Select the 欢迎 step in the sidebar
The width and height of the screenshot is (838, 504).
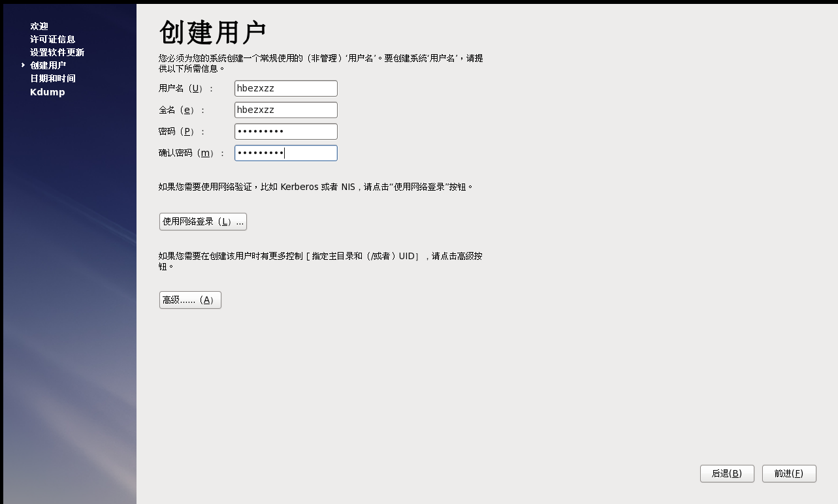39,26
